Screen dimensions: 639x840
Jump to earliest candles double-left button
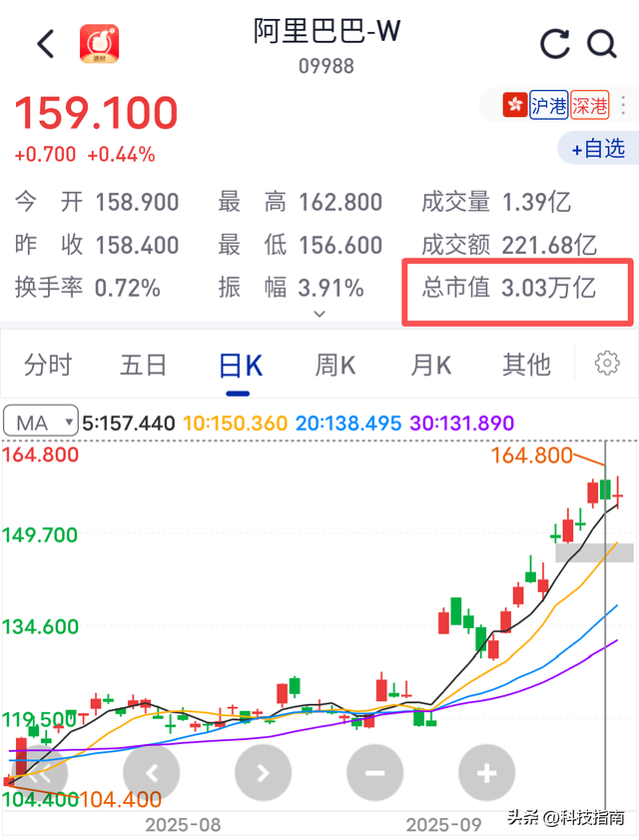point(39,773)
